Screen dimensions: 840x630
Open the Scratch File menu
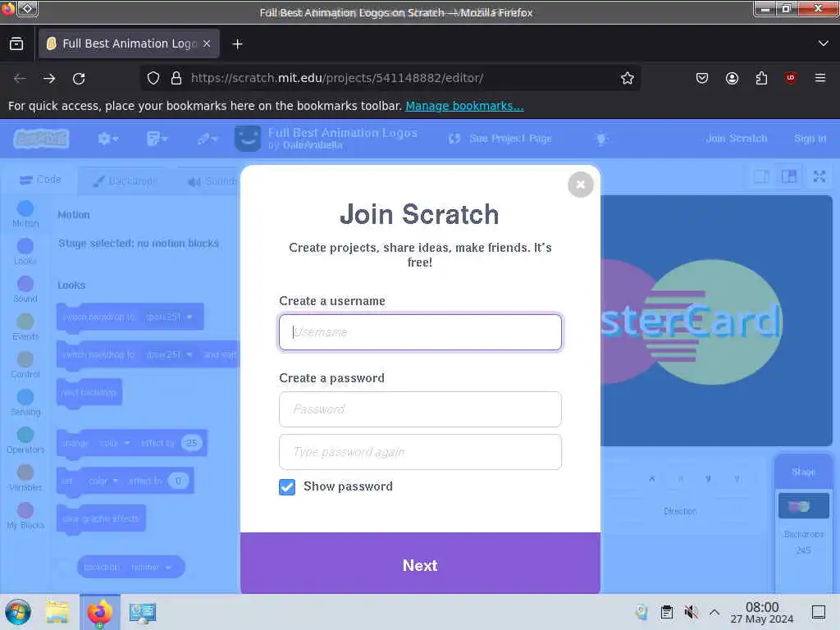(x=157, y=139)
